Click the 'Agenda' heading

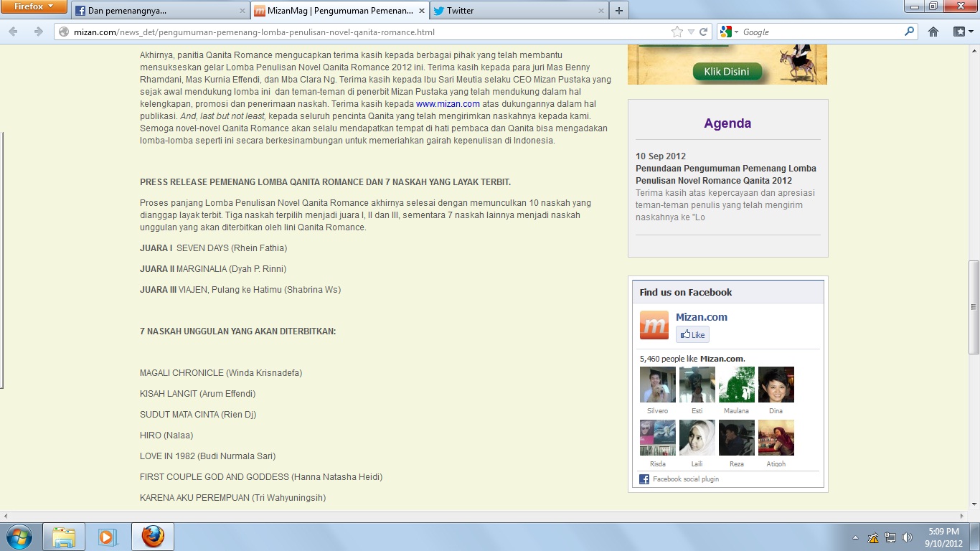pos(727,123)
